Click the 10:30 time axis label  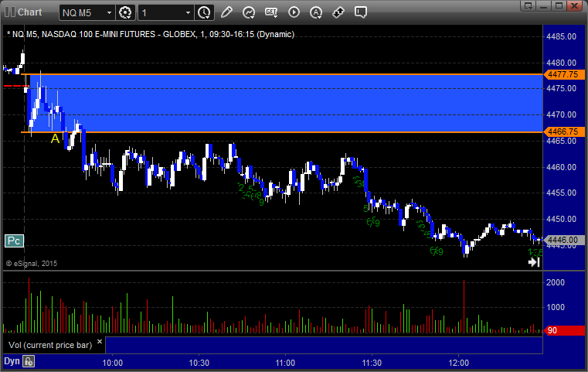pyautogui.click(x=199, y=363)
